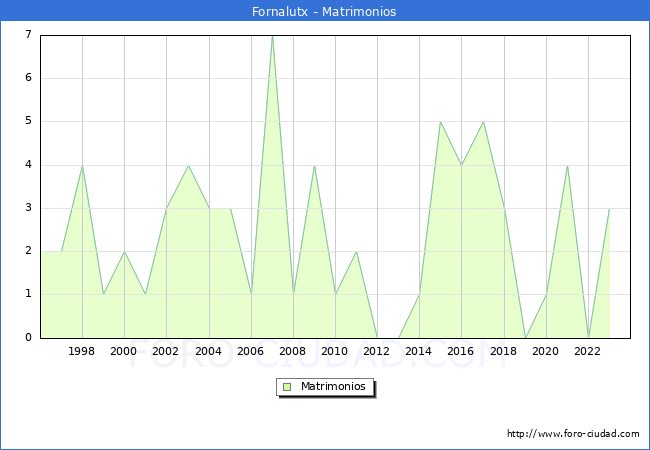Click the green Matrimonios legend swatch
This screenshot has height=450, width=650.
(286, 387)
